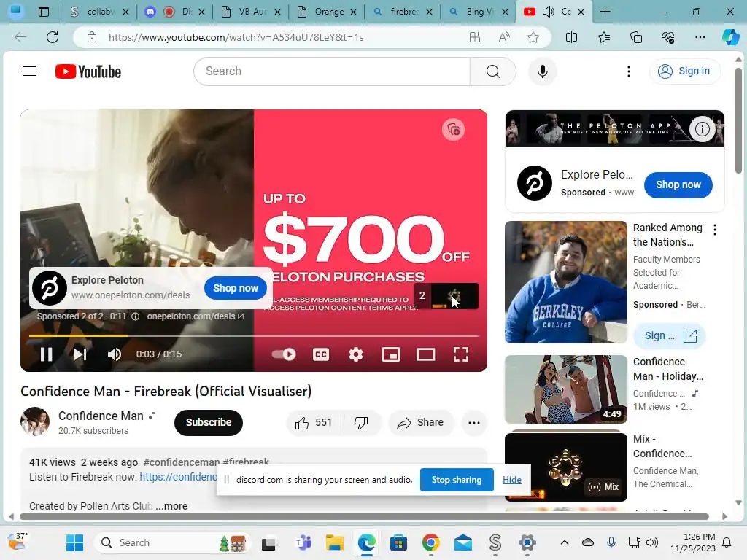Add page to favorites with star
747x560 pixels.
533,37
